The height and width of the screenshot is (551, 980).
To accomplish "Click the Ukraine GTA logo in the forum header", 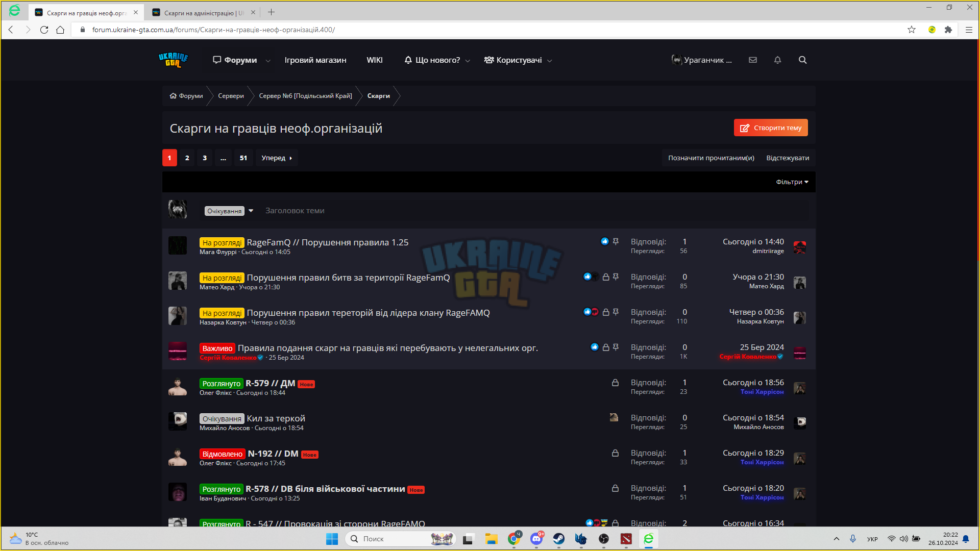I will [173, 60].
